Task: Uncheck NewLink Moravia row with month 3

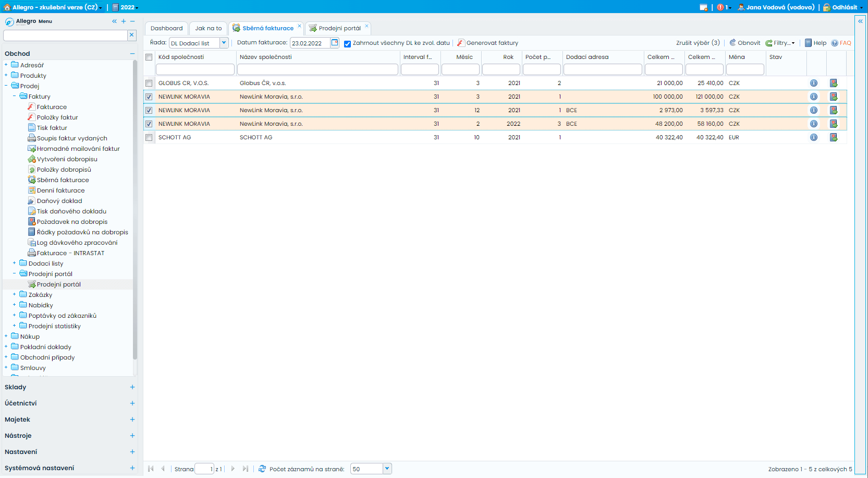Action: [149, 97]
